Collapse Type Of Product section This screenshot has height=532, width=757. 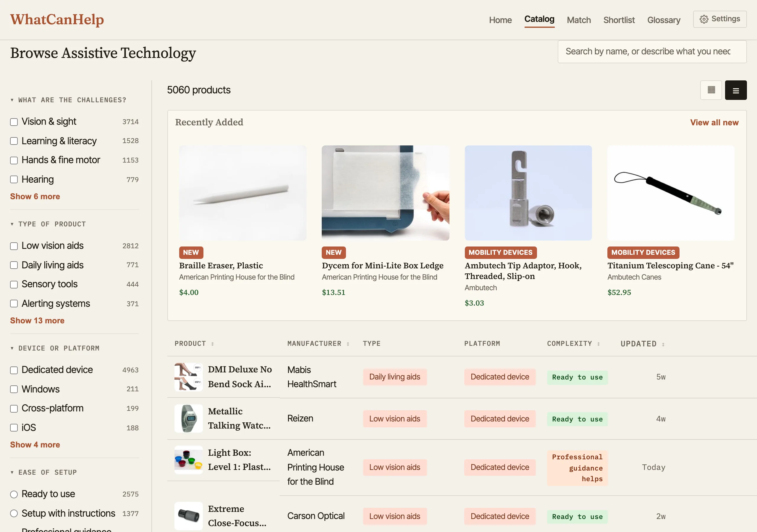(x=48, y=224)
